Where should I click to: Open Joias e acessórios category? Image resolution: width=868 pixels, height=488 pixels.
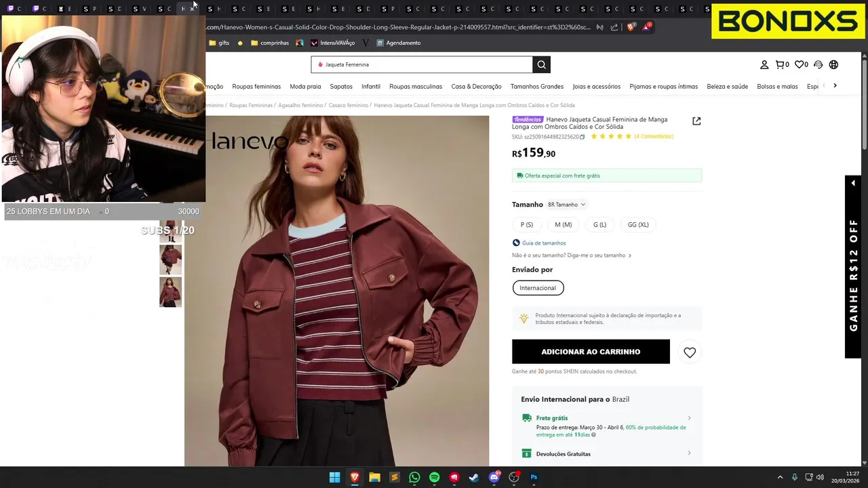(596, 87)
